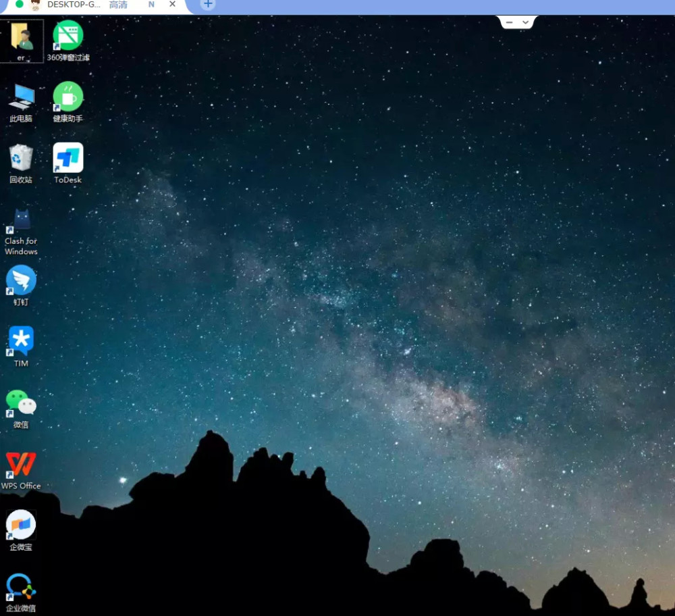Click the N indicator in session tab

151,5
